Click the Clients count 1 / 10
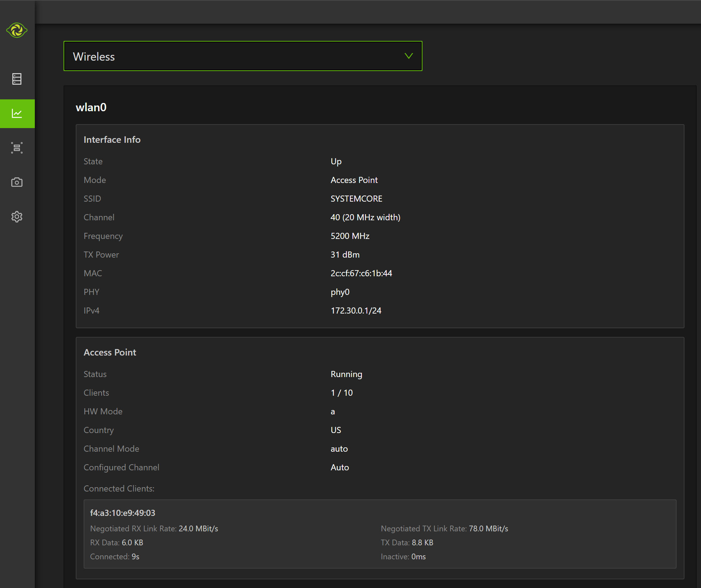This screenshot has height=588, width=701. point(341,393)
